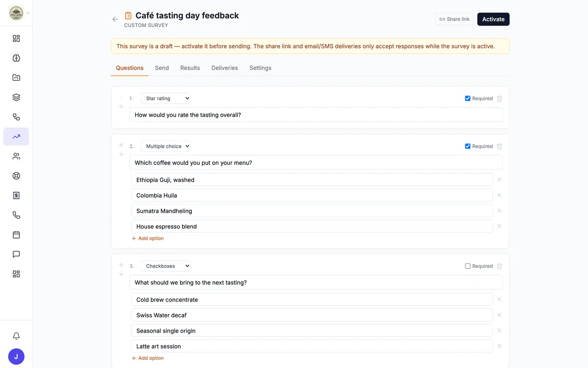
Task: Open the Star rating question type dropdown
Action: (x=165, y=98)
